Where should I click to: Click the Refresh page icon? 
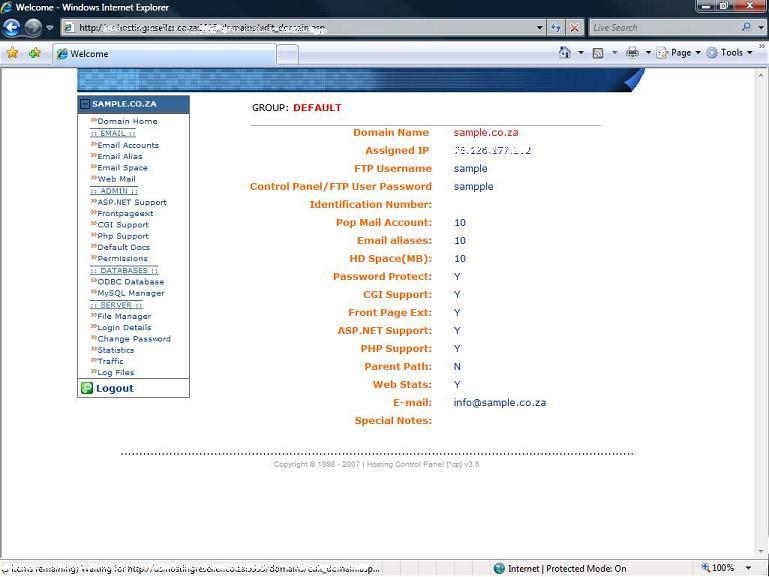557,28
